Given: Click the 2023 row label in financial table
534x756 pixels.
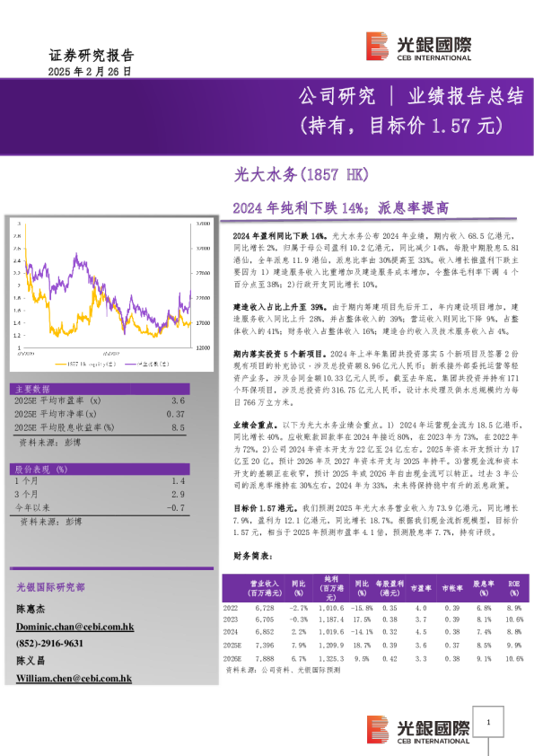Looking at the screenshot, I should pos(231,620).
